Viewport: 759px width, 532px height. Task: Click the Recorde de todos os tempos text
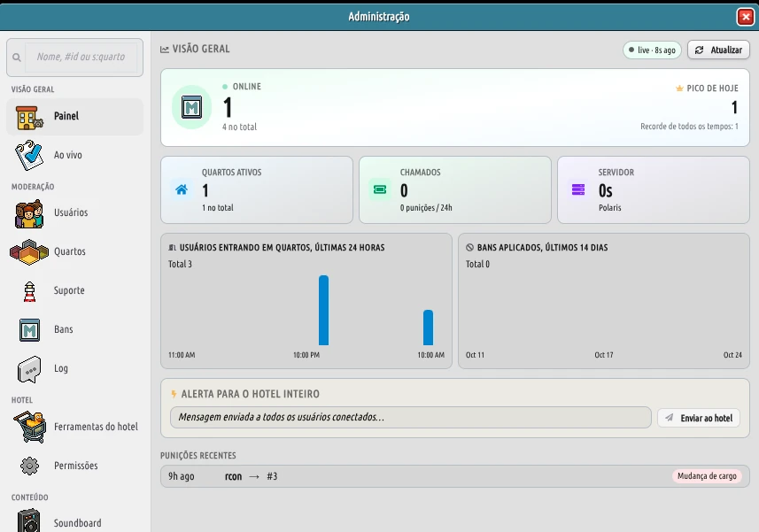(x=689, y=127)
